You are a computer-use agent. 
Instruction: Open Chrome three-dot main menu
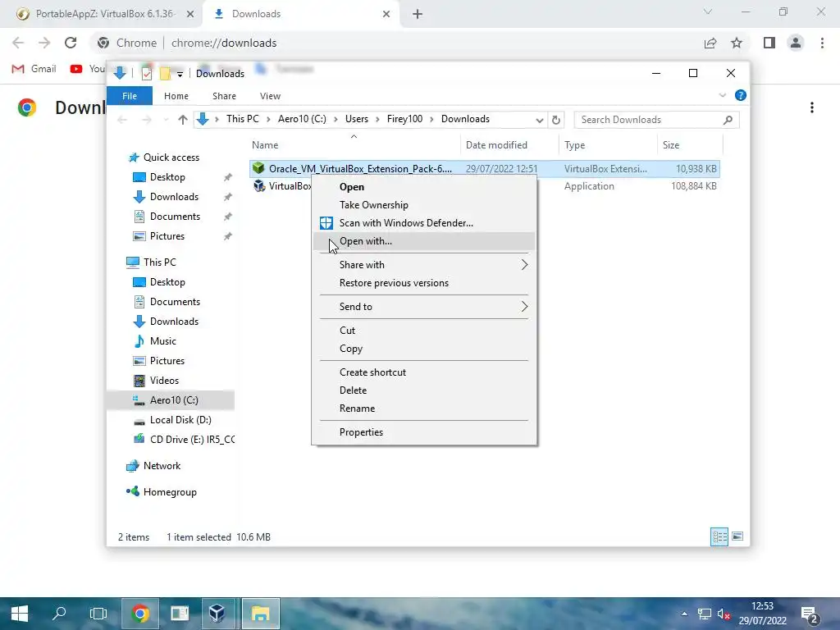822,43
